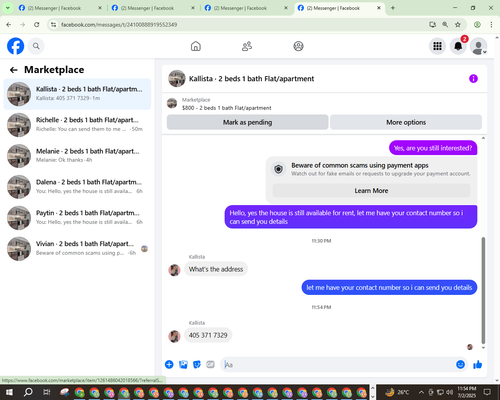Screen dimensions: 500x400
Task: Select the '405 371 7329' message bubble
Action: pos(208,335)
